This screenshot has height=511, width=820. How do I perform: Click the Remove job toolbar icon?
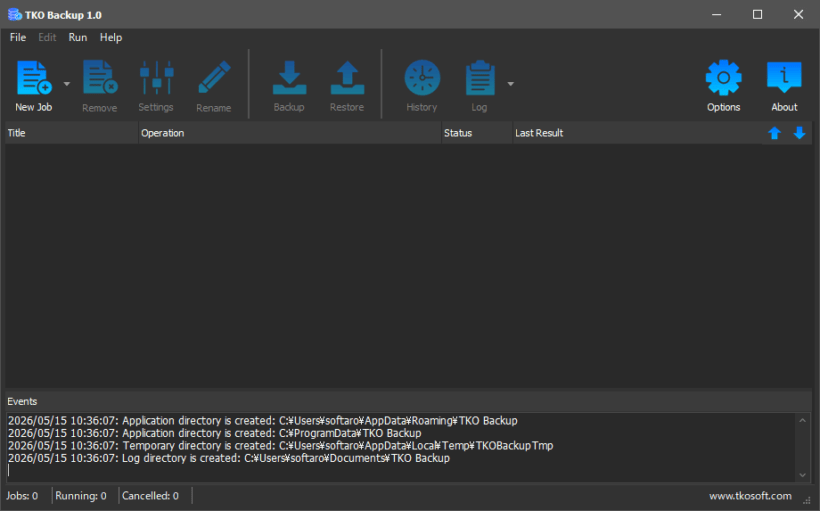(99, 78)
